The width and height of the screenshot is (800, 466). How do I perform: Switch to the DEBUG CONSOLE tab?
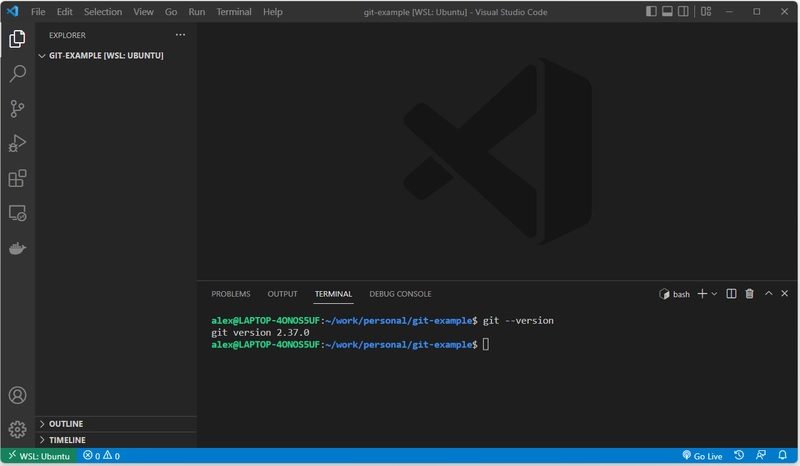tap(400, 294)
